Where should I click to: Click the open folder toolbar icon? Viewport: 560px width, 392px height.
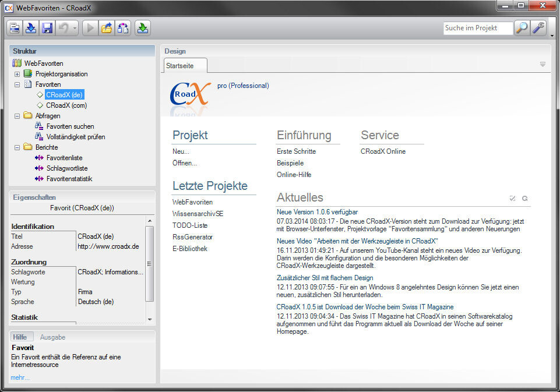[107, 28]
